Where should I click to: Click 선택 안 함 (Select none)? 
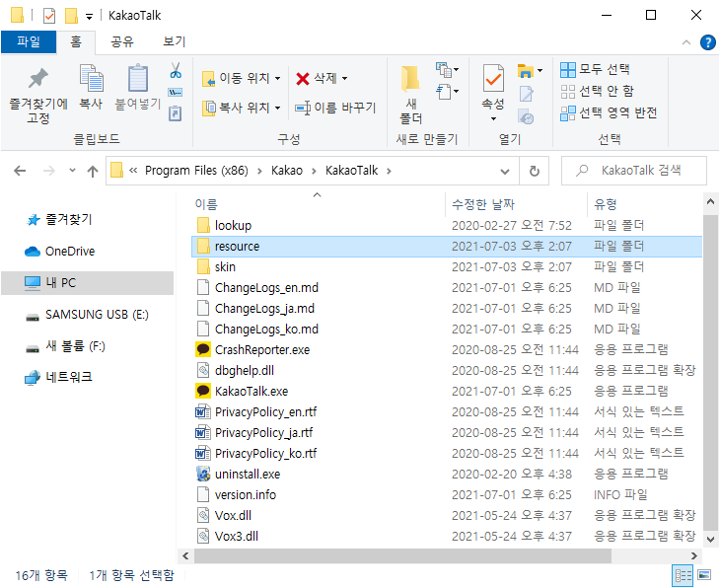point(597,92)
